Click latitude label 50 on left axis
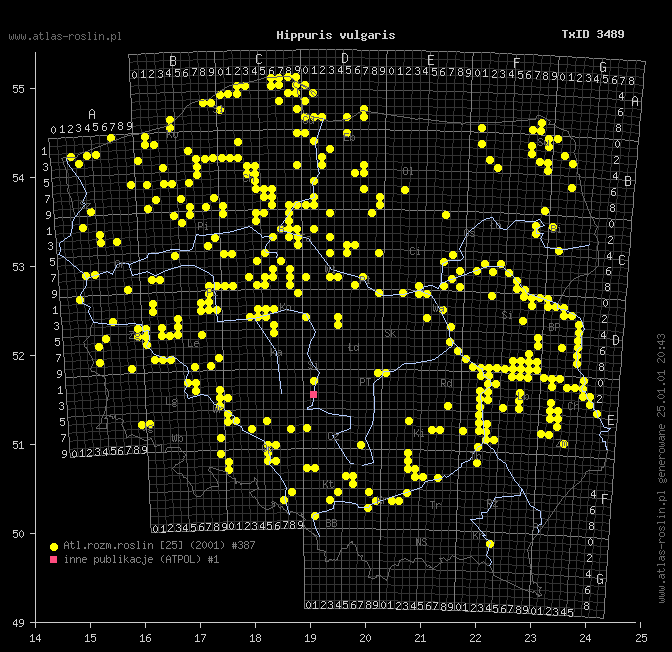Viewport: 672px width, 652px height. point(18,534)
